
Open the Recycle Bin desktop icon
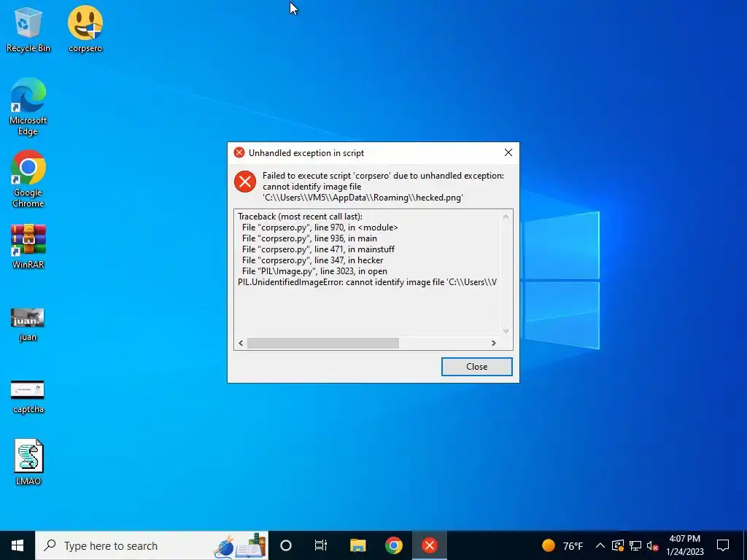click(x=28, y=29)
